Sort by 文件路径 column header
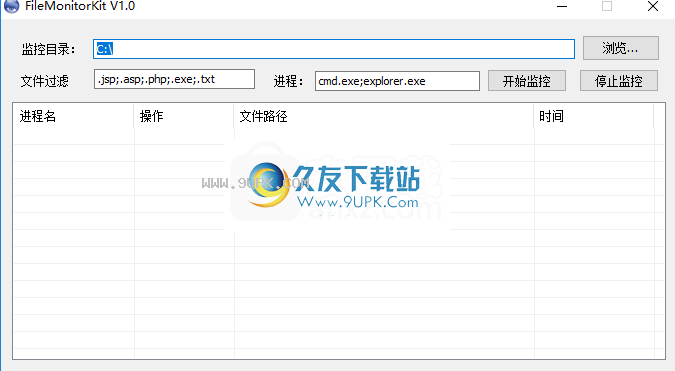The height and width of the screenshot is (371, 675). pos(384,116)
